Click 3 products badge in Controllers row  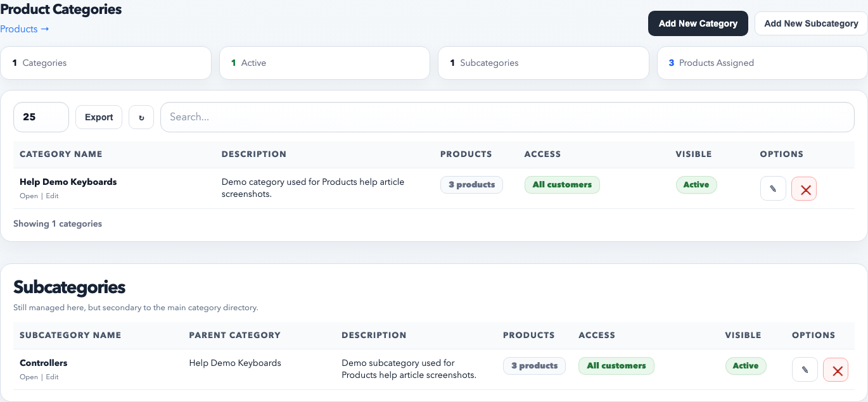point(535,366)
